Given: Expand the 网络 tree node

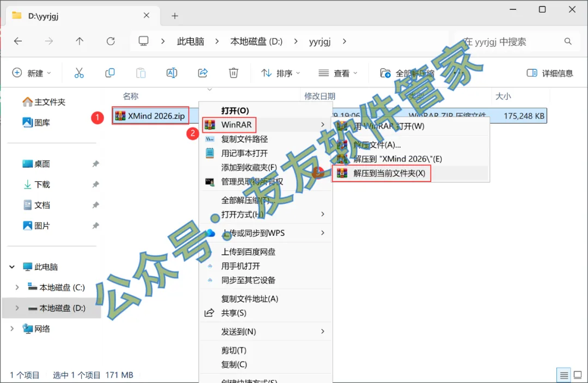Looking at the screenshot, I should click(12, 329).
